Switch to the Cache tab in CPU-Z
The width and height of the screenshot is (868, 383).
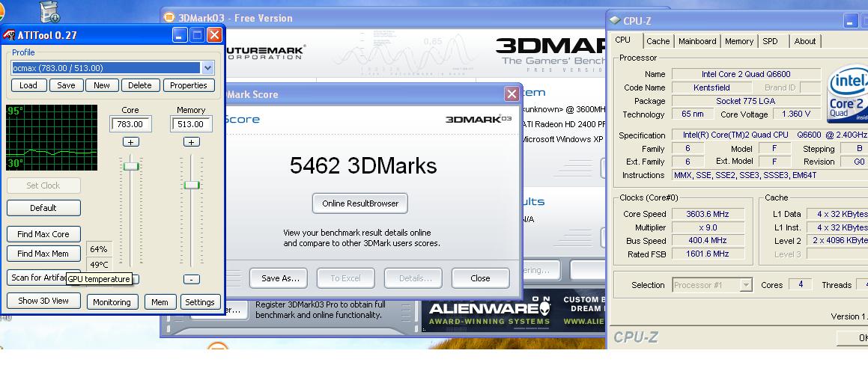(658, 41)
